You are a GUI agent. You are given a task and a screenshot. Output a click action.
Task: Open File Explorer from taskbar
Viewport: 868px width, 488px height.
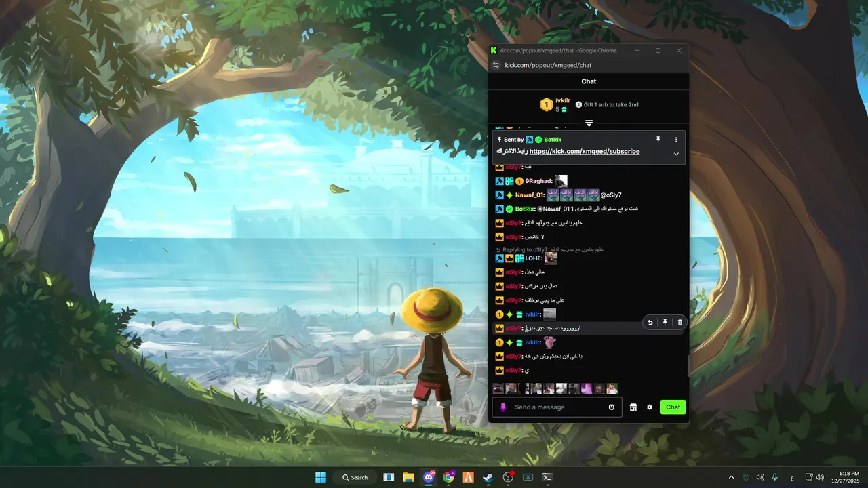408,477
